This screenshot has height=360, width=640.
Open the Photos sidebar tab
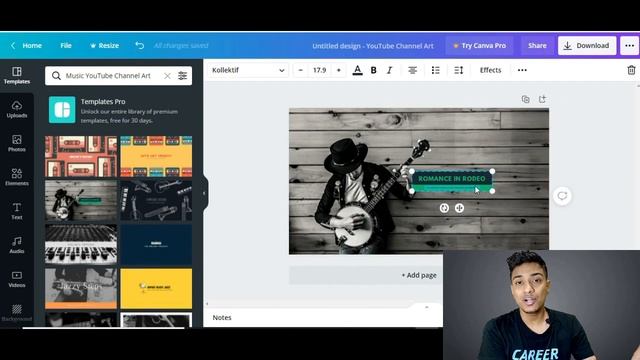tap(17, 143)
